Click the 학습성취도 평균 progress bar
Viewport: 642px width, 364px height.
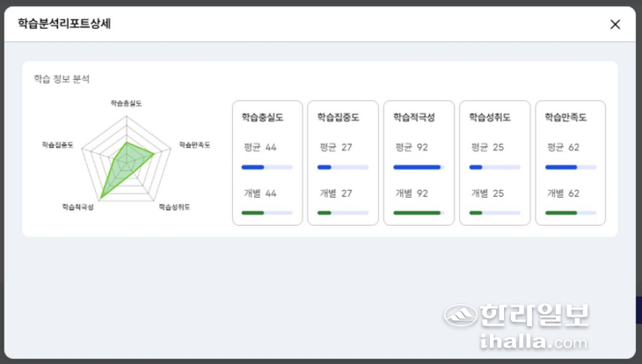click(494, 167)
